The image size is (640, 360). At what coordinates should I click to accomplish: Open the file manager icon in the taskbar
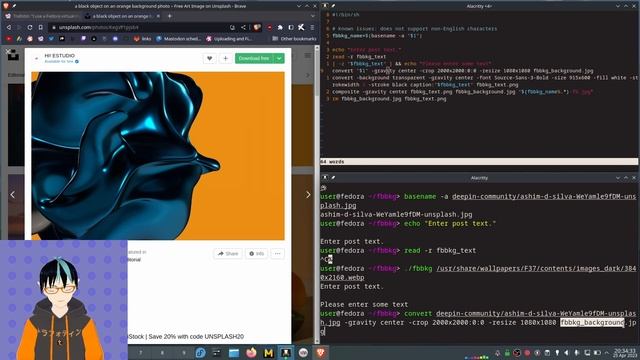[234, 353]
